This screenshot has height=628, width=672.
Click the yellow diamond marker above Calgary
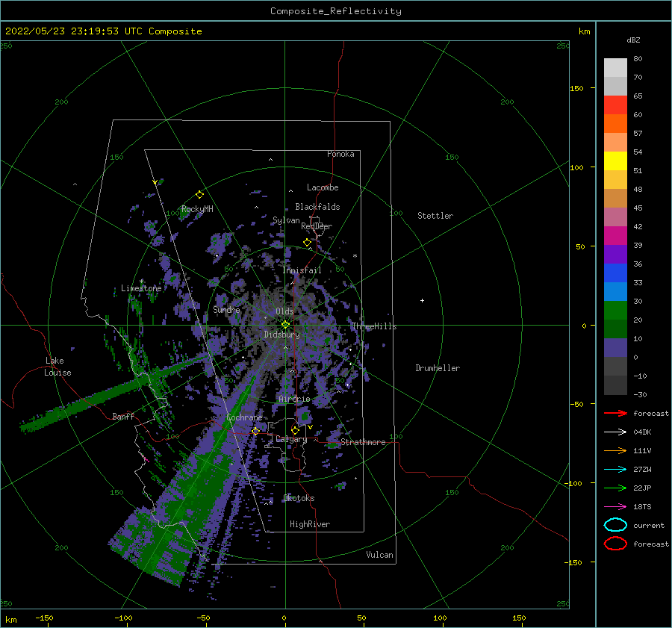click(295, 430)
